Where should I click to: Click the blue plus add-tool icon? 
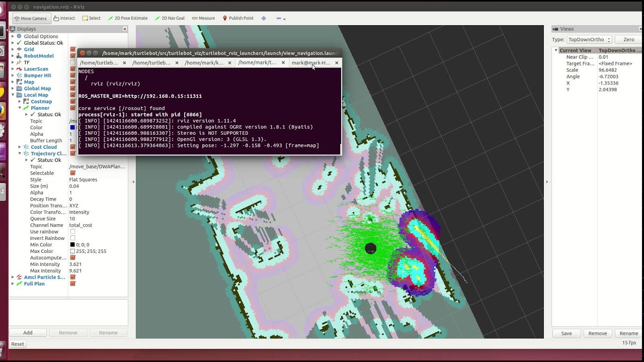264,18
